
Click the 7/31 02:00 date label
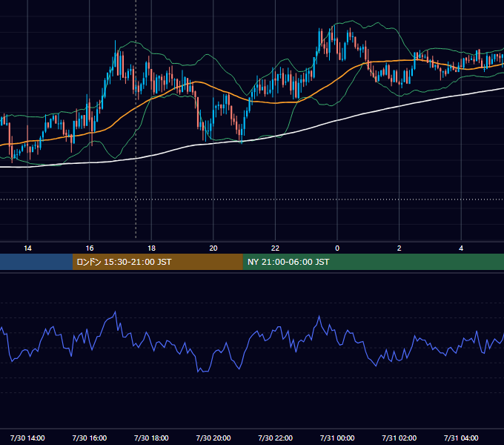coord(399,438)
